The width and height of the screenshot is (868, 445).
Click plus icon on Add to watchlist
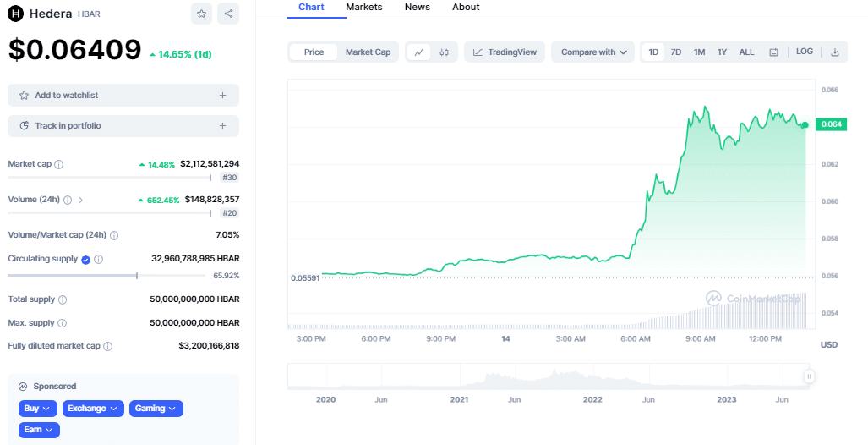(x=222, y=96)
